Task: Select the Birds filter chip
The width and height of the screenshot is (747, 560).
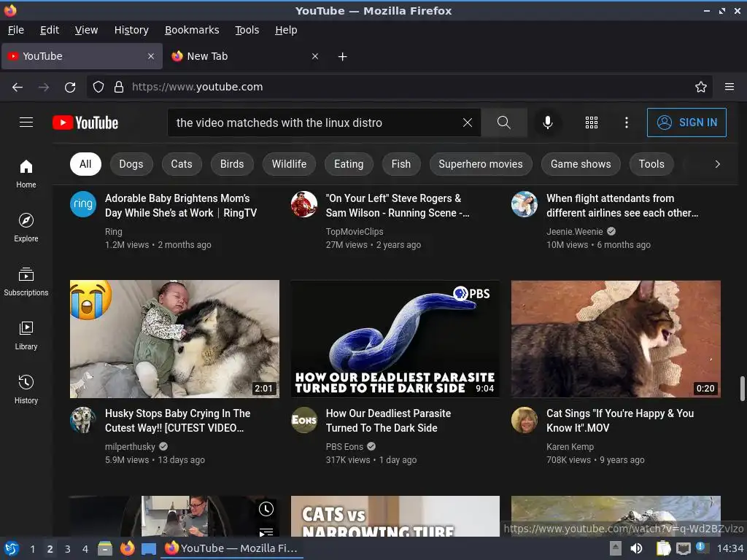Action: click(232, 164)
